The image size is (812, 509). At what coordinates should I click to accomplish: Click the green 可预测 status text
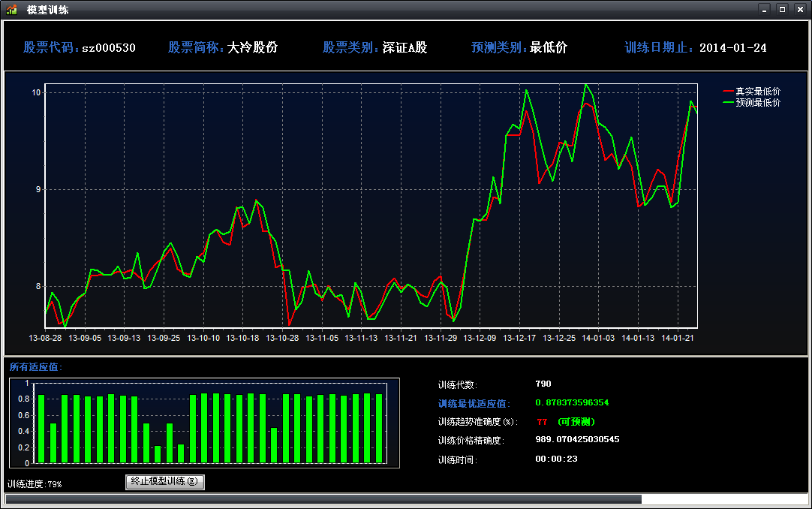pyautogui.click(x=576, y=422)
